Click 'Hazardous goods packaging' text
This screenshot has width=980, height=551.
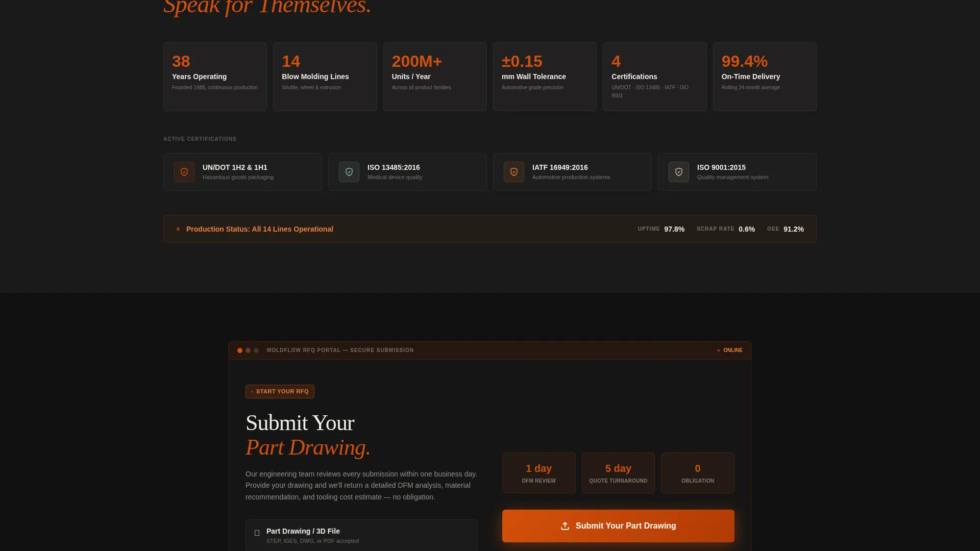238,177
